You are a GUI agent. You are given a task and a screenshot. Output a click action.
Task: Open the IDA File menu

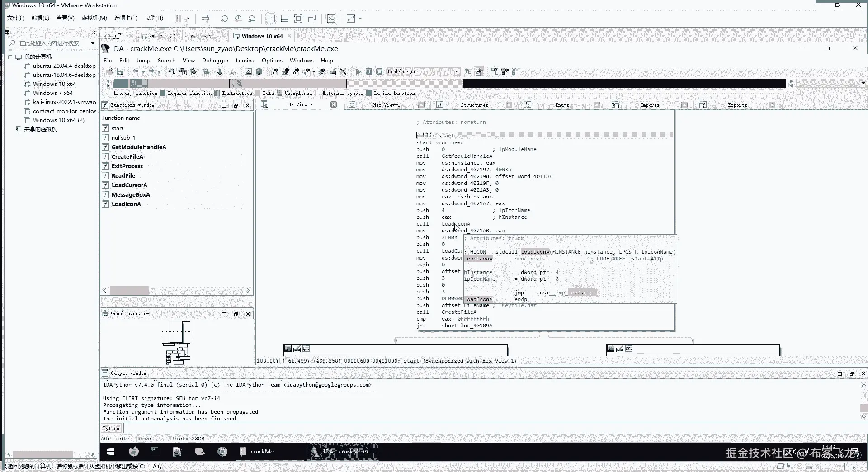pos(108,61)
